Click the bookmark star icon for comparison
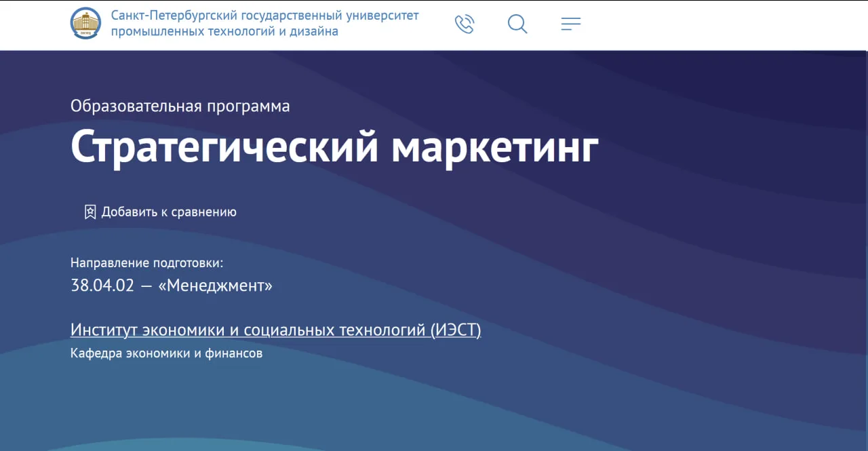This screenshot has height=451, width=868. click(90, 212)
